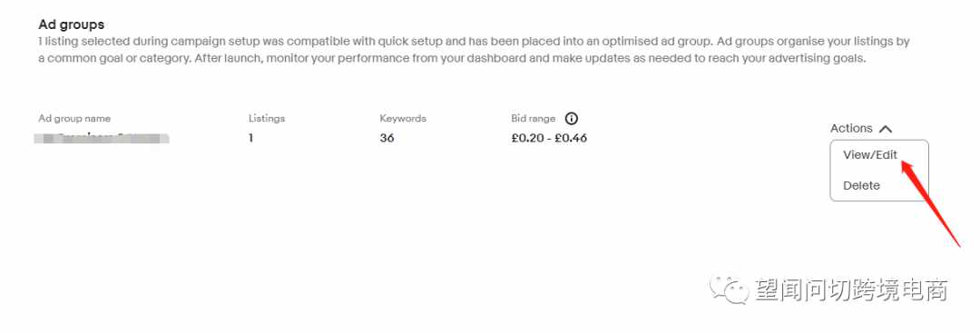
Task: Click the optimised ad group phrase
Action: [654, 42]
